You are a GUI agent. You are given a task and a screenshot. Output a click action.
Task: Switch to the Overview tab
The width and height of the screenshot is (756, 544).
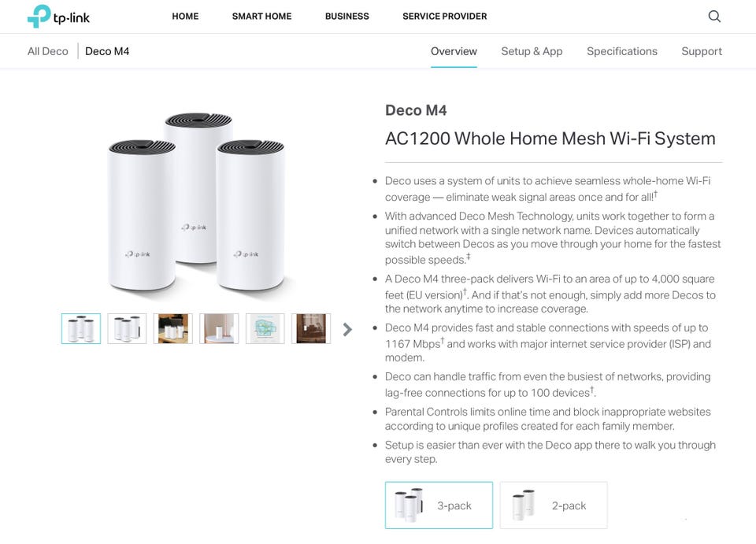point(454,51)
